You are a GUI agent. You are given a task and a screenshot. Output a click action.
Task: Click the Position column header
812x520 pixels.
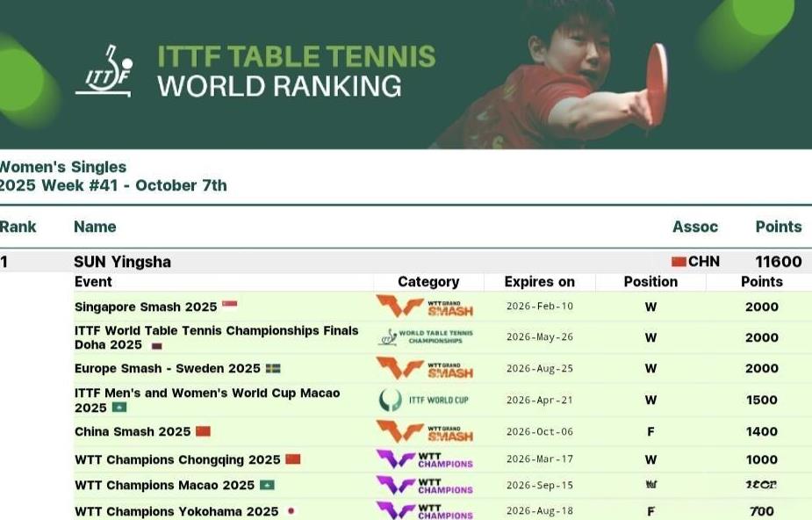(x=650, y=282)
